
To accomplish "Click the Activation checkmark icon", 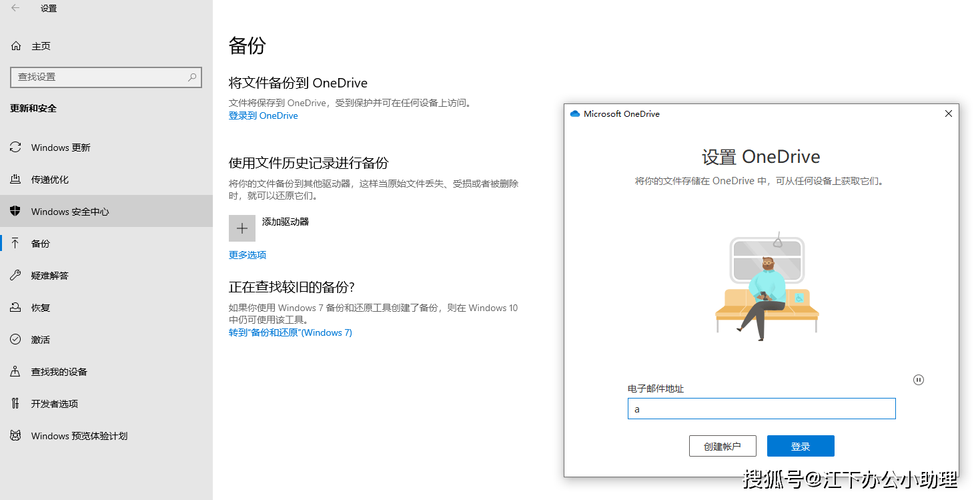I will pyautogui.click(x=16, y=340).
